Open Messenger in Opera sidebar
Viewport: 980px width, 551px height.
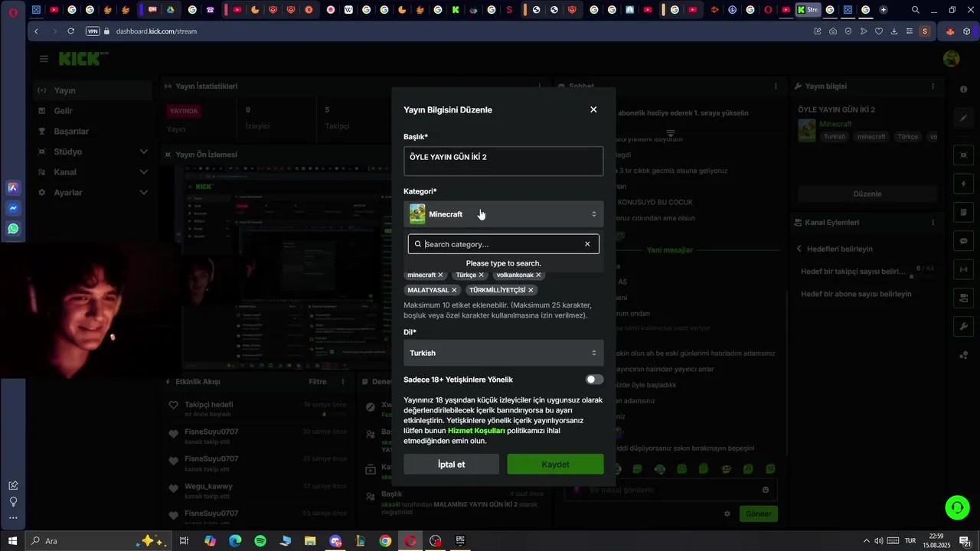[13, 208]
